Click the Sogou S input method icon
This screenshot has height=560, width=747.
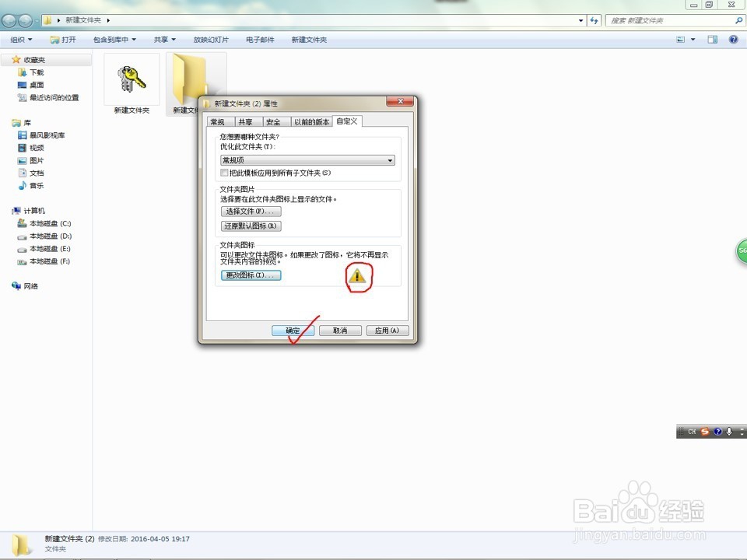tap(705, 432)
